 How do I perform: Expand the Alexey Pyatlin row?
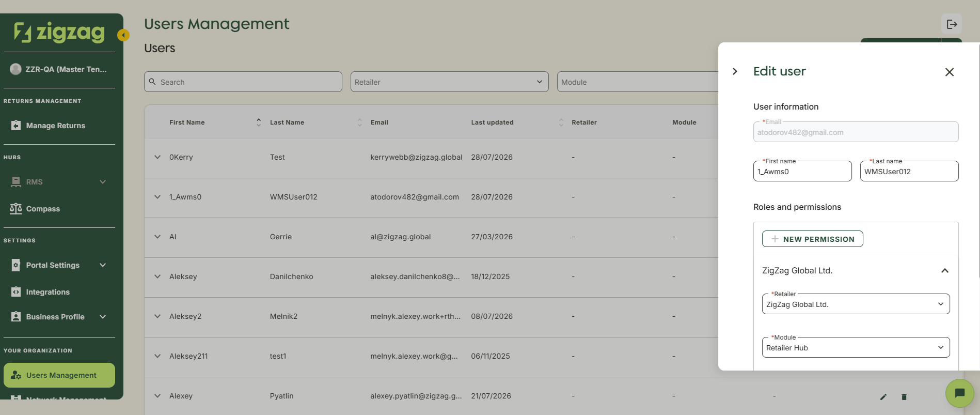[157, 396]
